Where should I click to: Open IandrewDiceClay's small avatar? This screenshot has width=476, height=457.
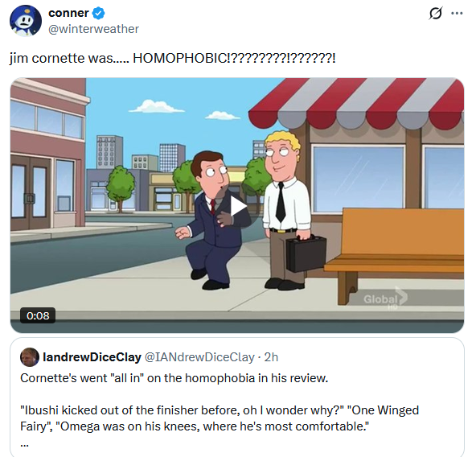pyautogui.click(x=30, y=357)
